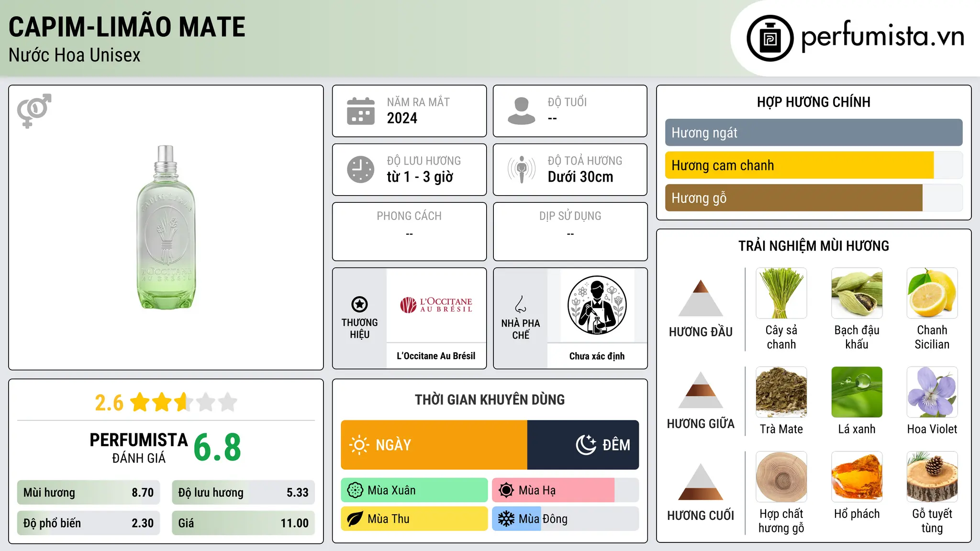980x551 pixels.
Task: Click the nose icon above Nhà pha chế
Action: click(x=521, y=304)
